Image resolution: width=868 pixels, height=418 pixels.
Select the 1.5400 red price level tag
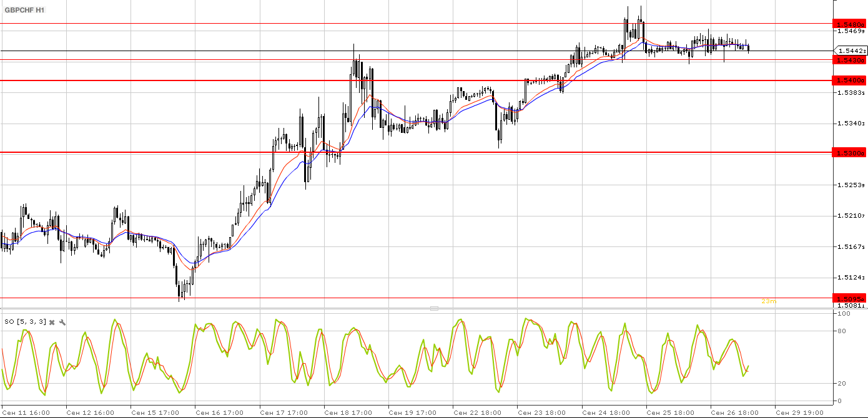point(850,80)
